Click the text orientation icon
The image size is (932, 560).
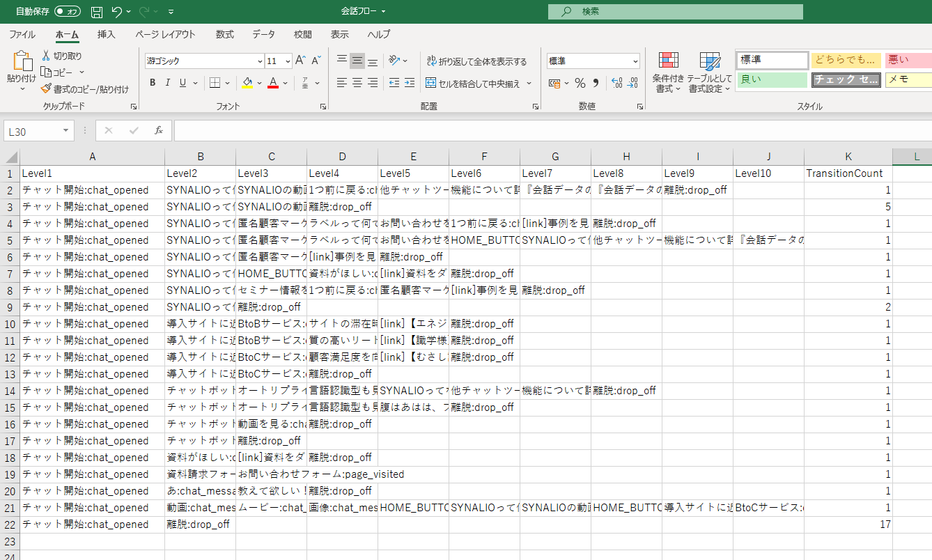[395, 61]
